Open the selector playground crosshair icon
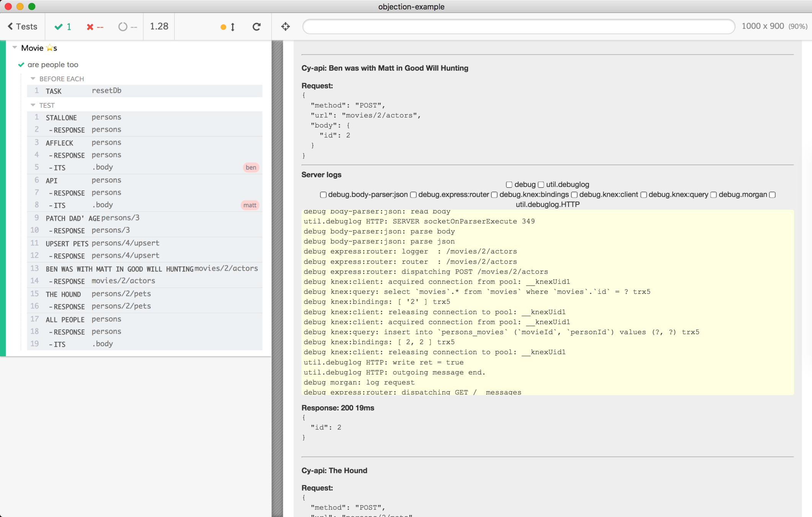This screenshot has width=812, height=517. pyautogui.click(x=285, y=26)
